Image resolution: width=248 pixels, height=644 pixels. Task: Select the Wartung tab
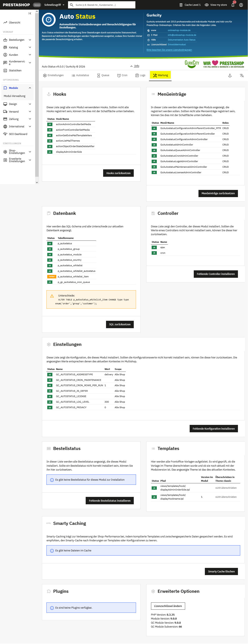pos(160,76)
